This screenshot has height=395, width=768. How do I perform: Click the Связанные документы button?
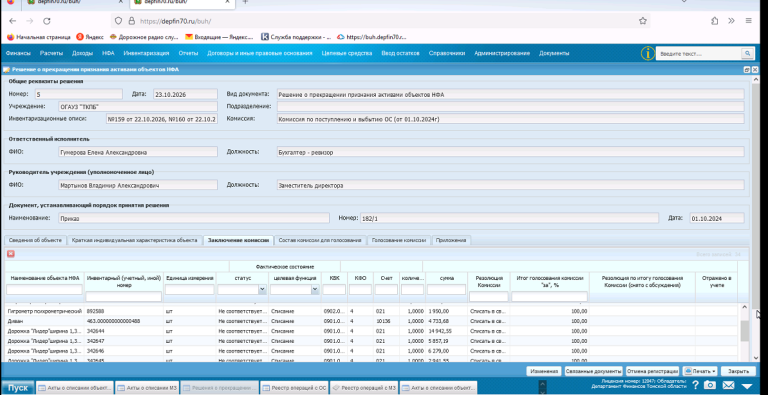[594, 371]
